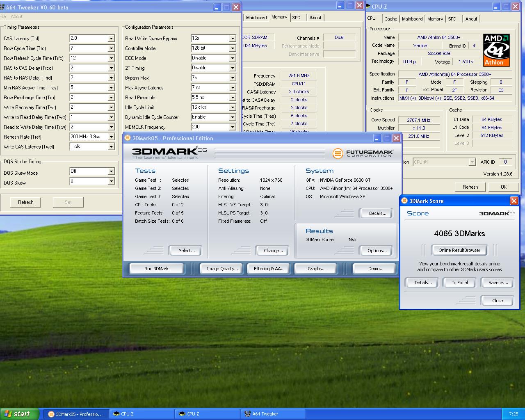
Task: Click the 3DMark05 logo in the Score window
Action: tap(497, 213)
